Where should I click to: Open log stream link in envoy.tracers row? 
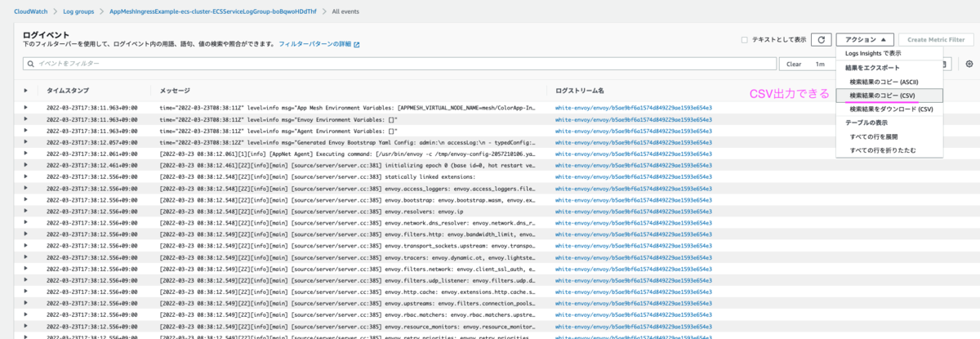pyautogui.click(x=634, y=256)
